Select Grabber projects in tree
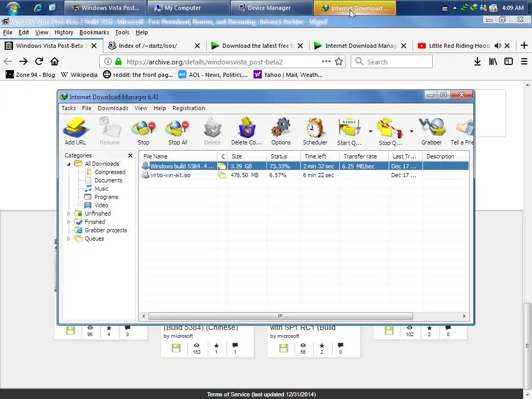 tap(105, 230)
